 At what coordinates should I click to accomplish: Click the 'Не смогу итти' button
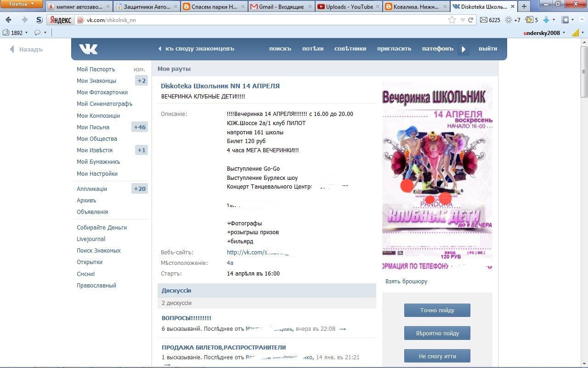click(437, 356)
